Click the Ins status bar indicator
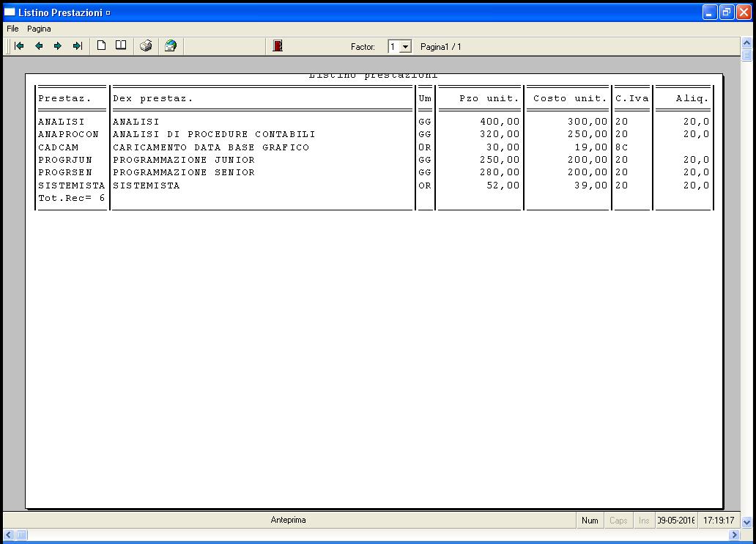This screenshot has height=544, width=756. (x=644, y=521)
